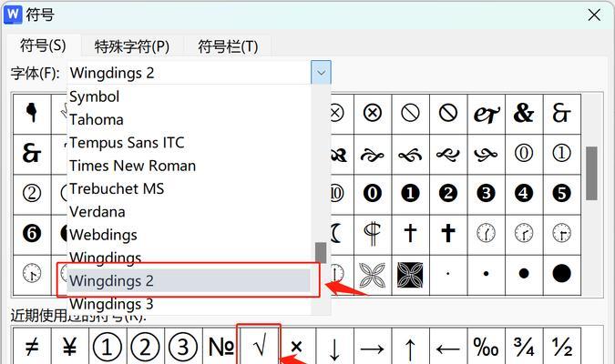Choose Wingdings 3 from the font list
Screen dimensions: 615x364
click(190, 304)
